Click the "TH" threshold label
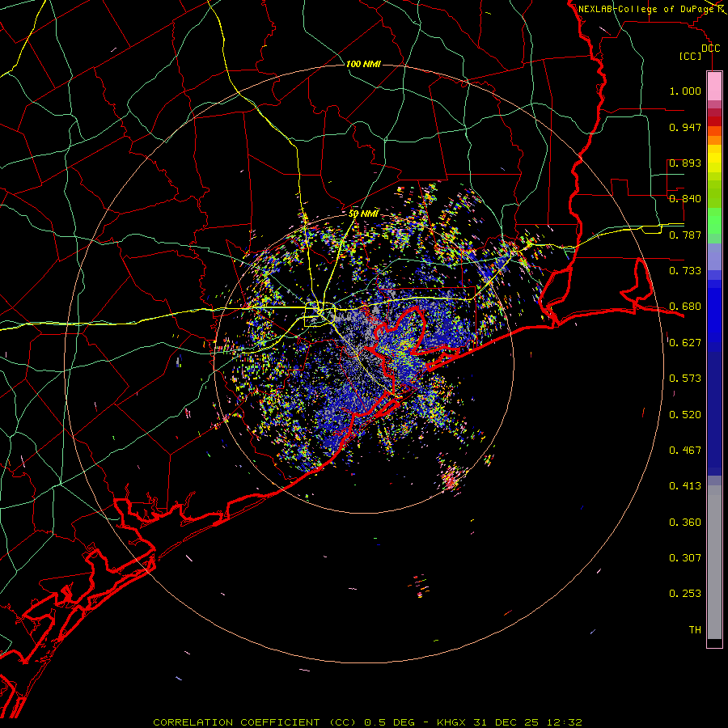 (695, 630)
